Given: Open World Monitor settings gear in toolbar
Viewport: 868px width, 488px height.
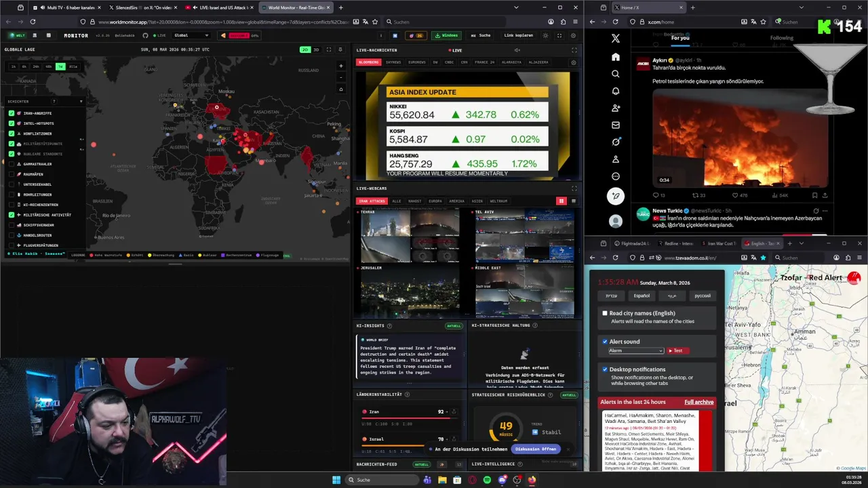Looking at the screenshot, I should [573, 35].
